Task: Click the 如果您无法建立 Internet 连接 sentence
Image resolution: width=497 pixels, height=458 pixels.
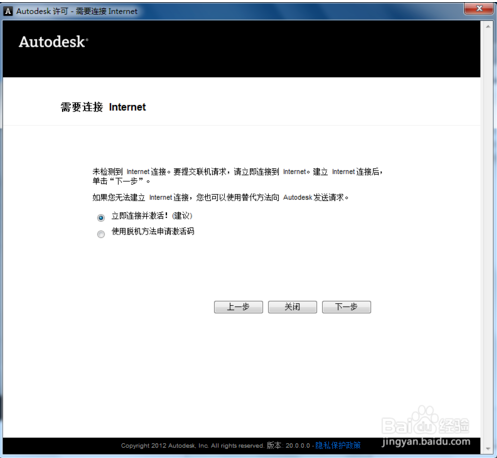Action: coord(220,197)
